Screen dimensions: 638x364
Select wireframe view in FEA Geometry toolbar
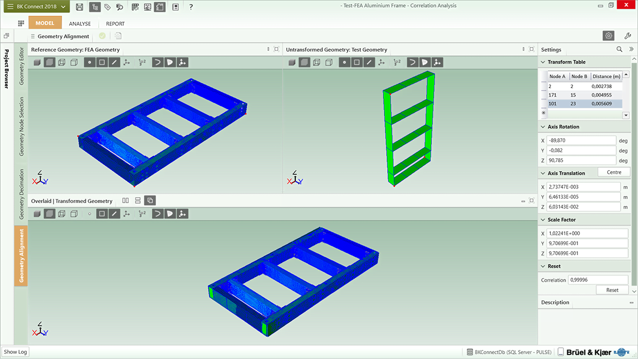point(62,62)
